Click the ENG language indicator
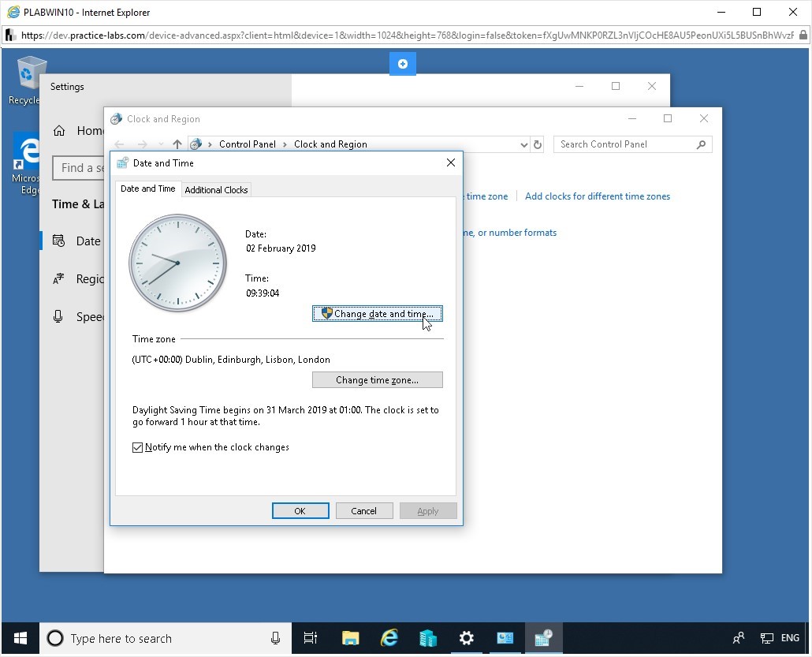Viewport: 812px width, 657px height. pos(790,638)
